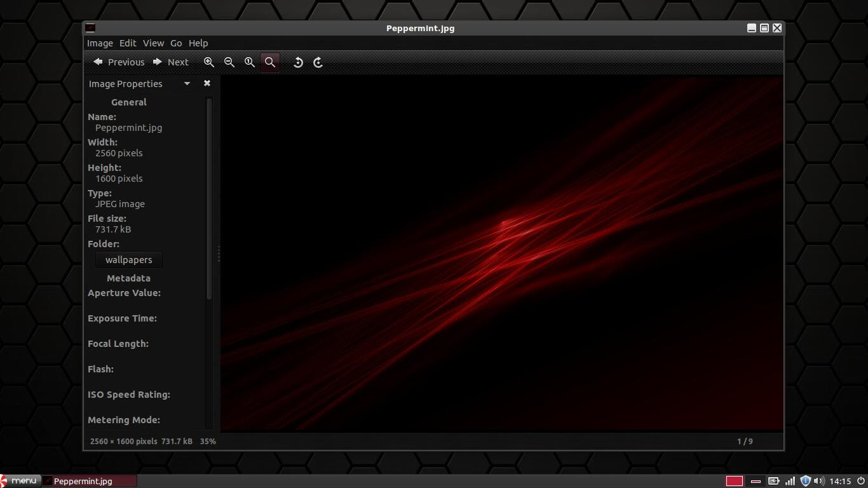Click the window menu icon in title bar

click(x=90, y=28)
